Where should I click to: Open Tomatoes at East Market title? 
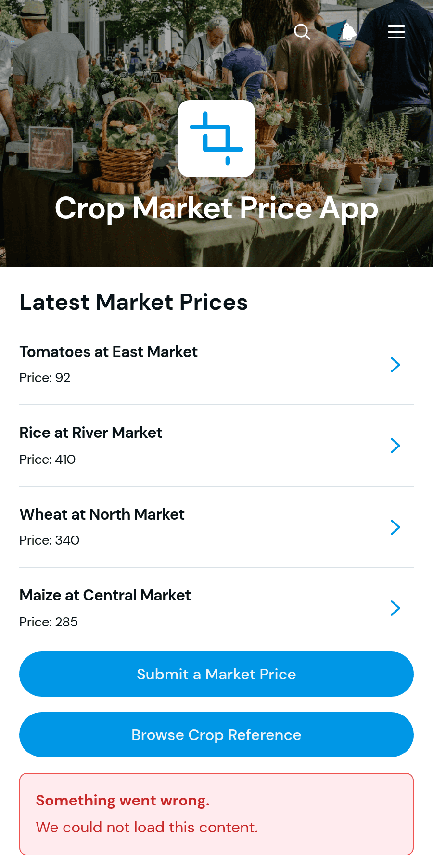tap(109, 352)
